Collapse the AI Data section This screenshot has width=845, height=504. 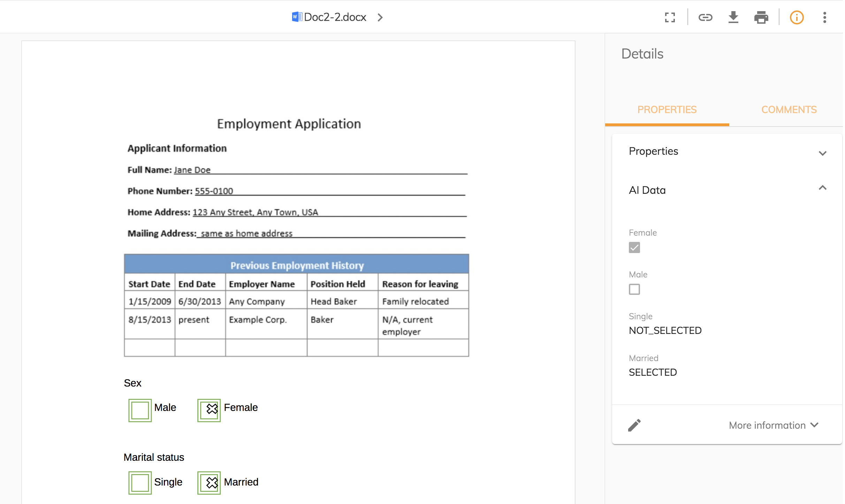tap(823, 188)
